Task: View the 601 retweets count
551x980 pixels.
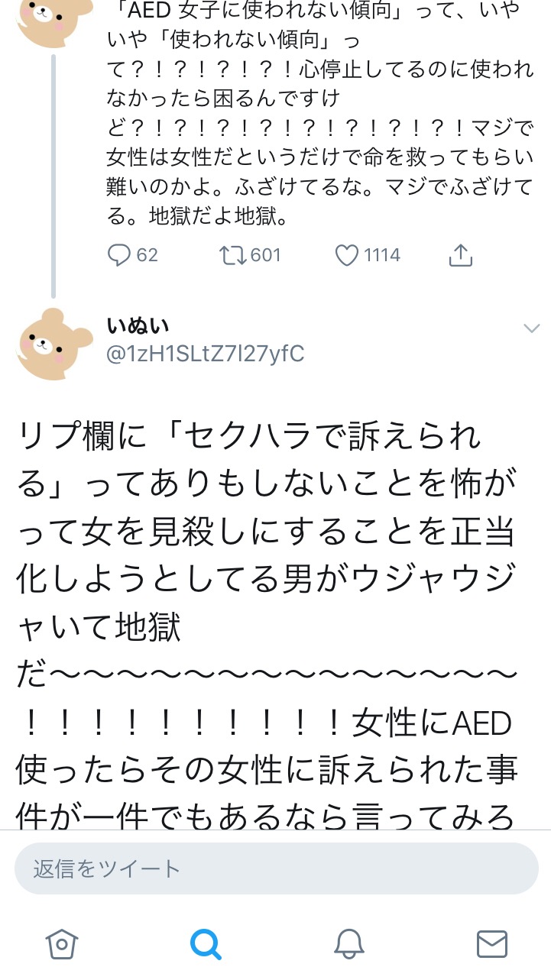Action: pyautogui.click(x=266, y=255)
